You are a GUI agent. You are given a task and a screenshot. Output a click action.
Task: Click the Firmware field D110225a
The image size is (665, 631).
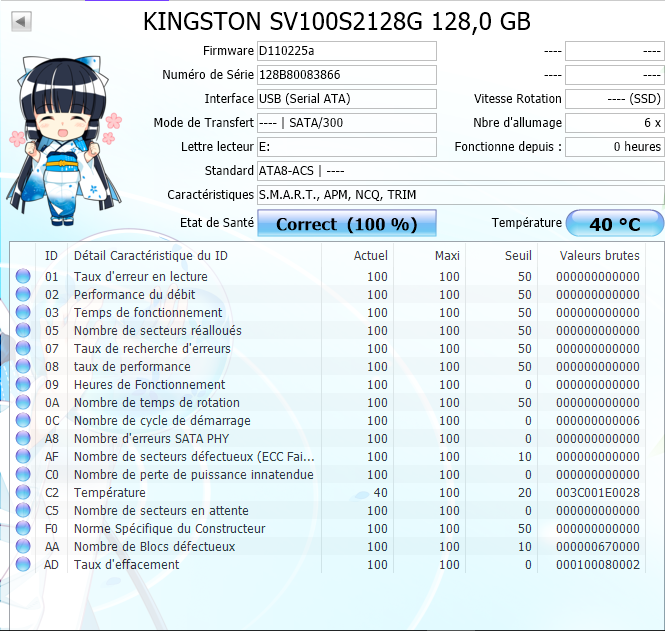(346, 51)
